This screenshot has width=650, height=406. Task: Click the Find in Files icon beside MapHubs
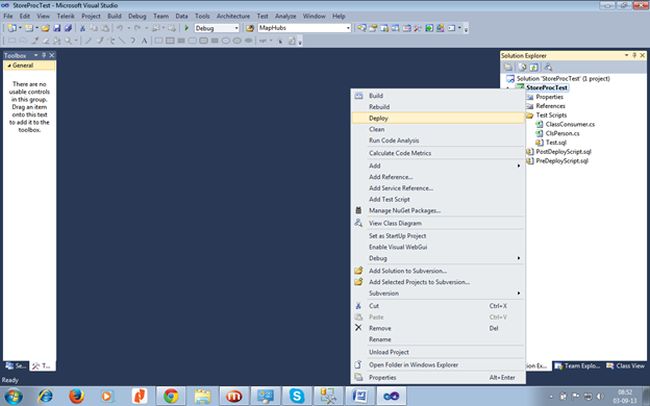(x=250, y=28)
